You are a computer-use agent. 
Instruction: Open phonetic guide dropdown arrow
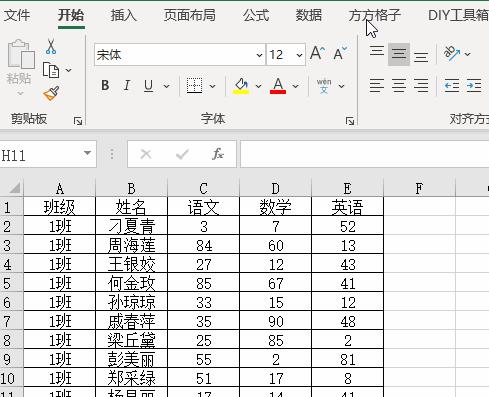[x=341, y=86]
